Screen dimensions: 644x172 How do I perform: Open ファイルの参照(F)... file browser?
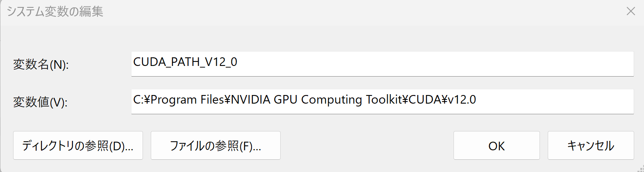coord(215,145)
